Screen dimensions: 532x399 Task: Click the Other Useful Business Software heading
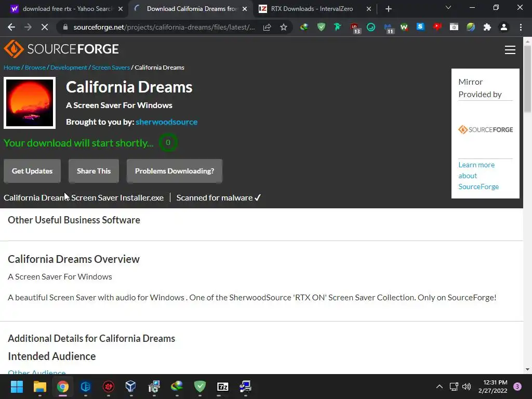pyautogui.click(x=74, y=220)
